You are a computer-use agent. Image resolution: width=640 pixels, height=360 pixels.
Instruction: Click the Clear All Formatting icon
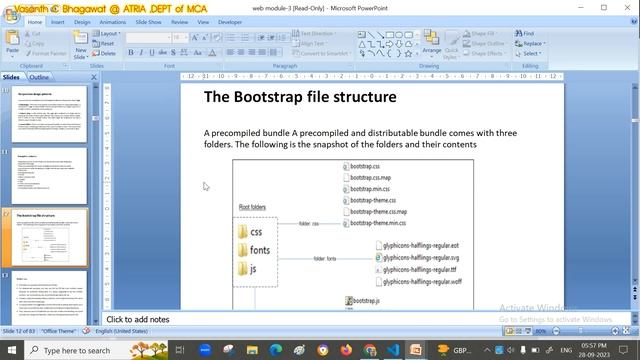pyautogui.click(x=216, y=38)
